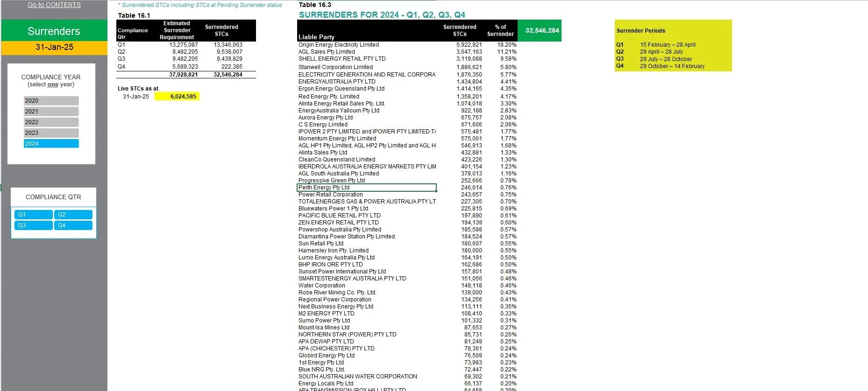Select SHELL ENERGY RETAIL PTY LTD cell

point(342,59)
